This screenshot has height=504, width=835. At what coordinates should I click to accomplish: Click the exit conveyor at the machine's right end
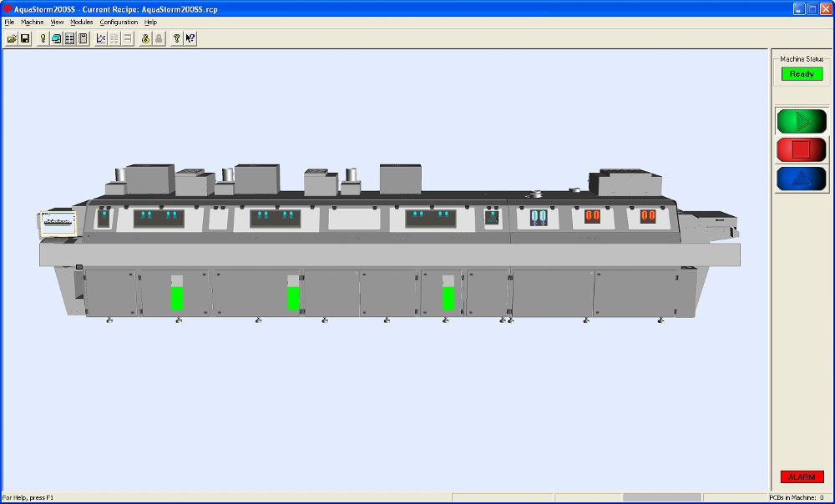click(709, 227)
